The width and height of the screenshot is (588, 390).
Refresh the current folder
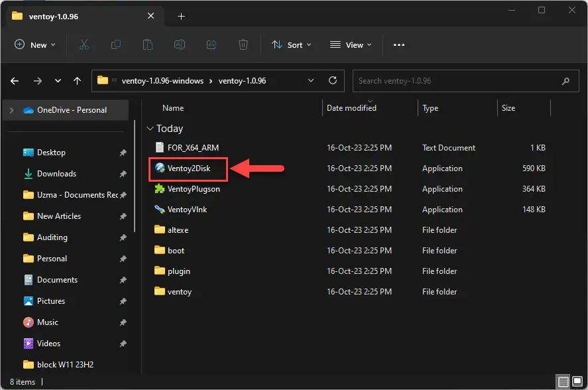pos(333,80)
